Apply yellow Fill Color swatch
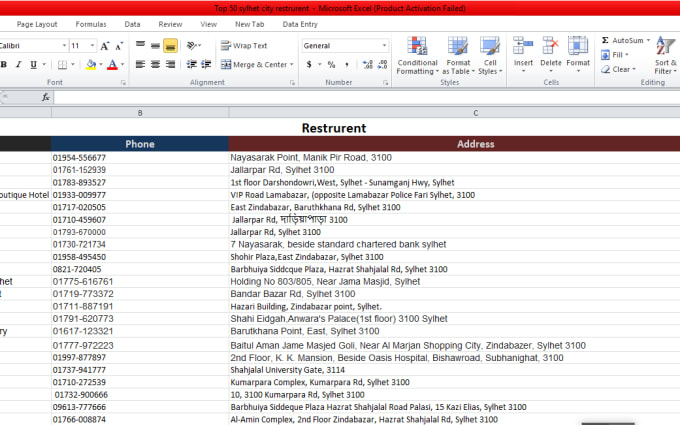680x425 pixels. [91, 65]
